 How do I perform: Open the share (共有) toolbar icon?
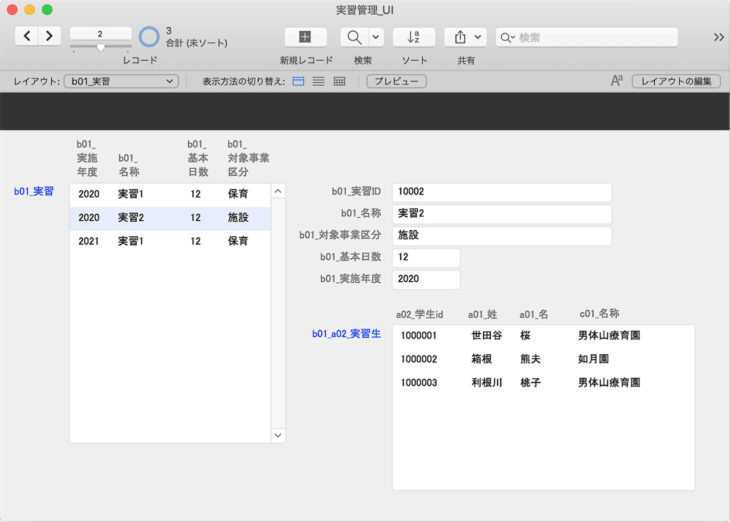coord(460,37)
